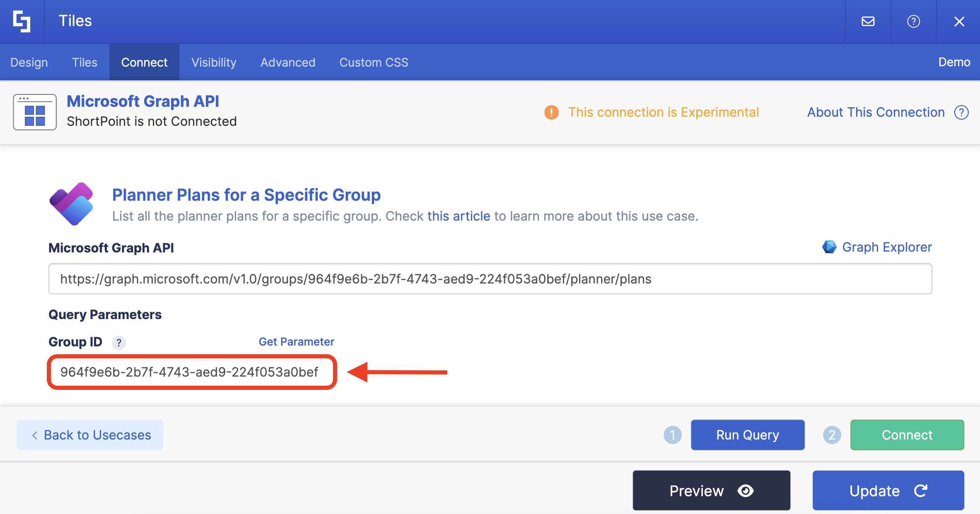
Task: Click the Get Parameter link
Action: tap(296, 341)
